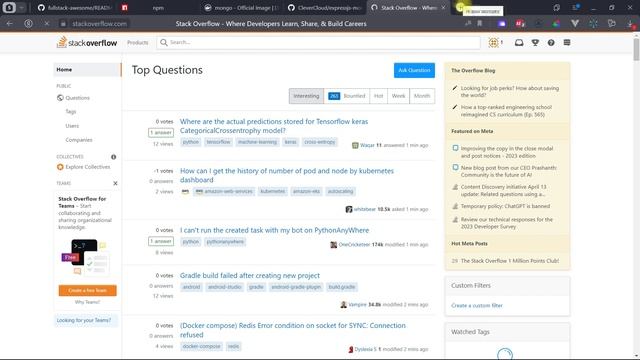Viewport: 640px width, 360px height.
Task: Click the Collectives info icon
Action: click(x=113, y=157)
